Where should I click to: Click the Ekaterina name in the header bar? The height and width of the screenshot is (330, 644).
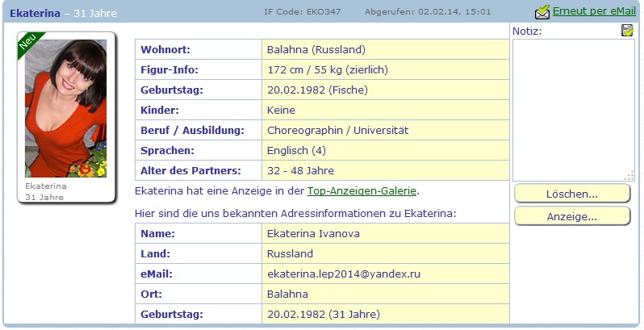click(35, 13)
